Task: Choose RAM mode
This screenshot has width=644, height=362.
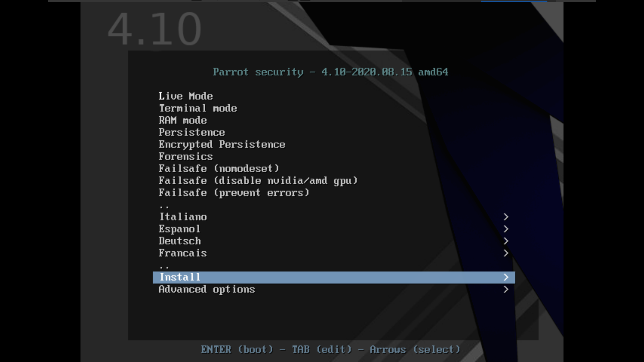Action: 183,120
